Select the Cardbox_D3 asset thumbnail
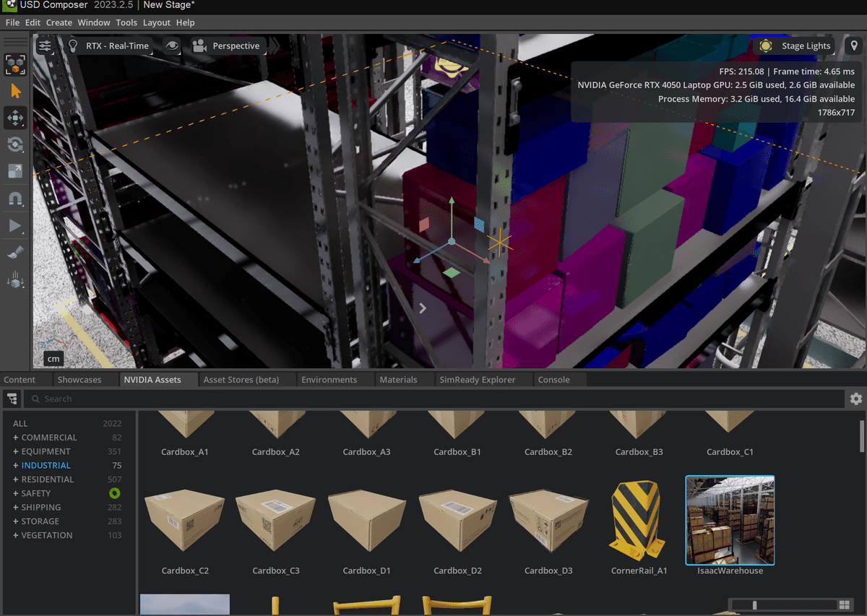Screen dimensions: 867x616 tap(548, 520)
